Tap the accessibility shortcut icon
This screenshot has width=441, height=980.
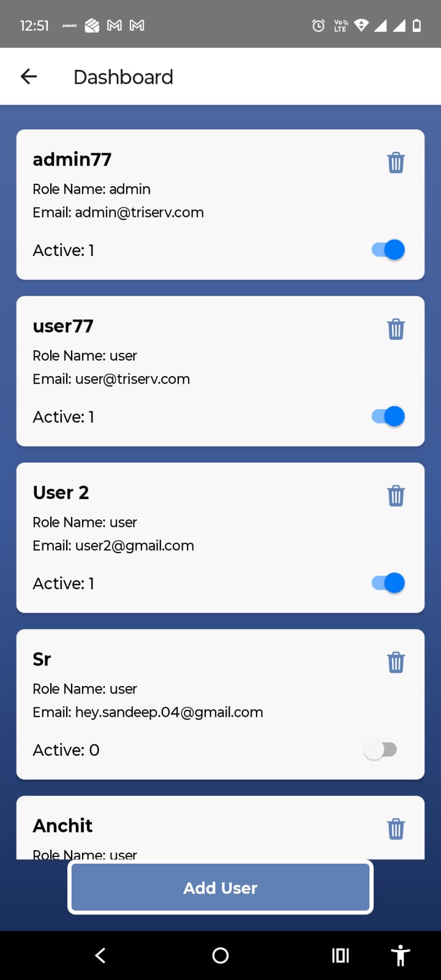point(401,955)
